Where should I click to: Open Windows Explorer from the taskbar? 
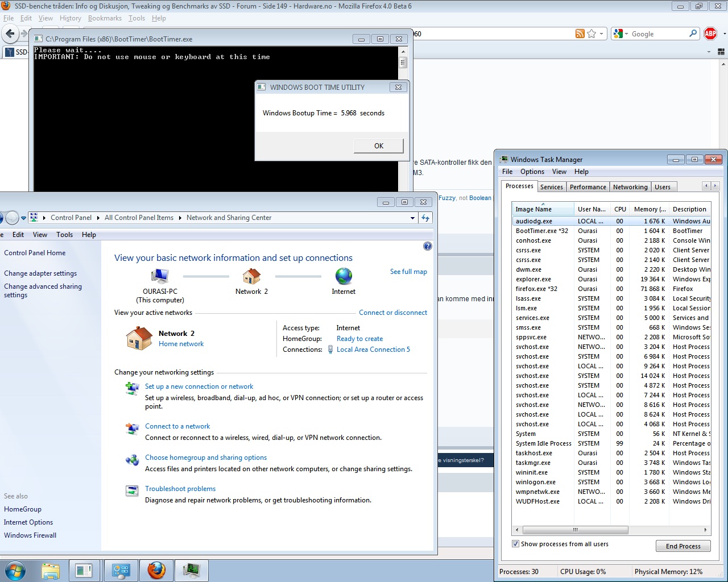pos(51,571)
